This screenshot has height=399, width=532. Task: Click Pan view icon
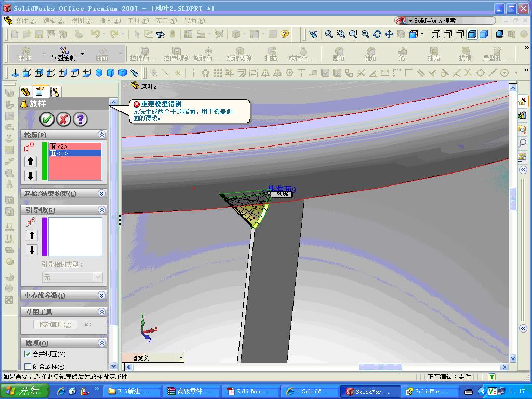(389, 34)
